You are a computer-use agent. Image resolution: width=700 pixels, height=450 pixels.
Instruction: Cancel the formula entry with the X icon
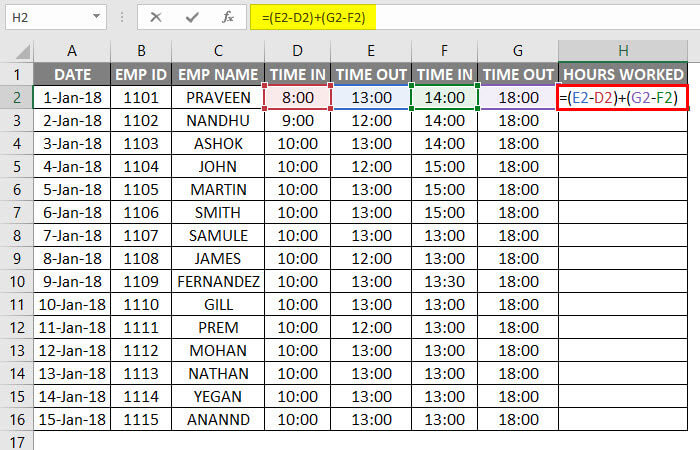pos(156,17)
